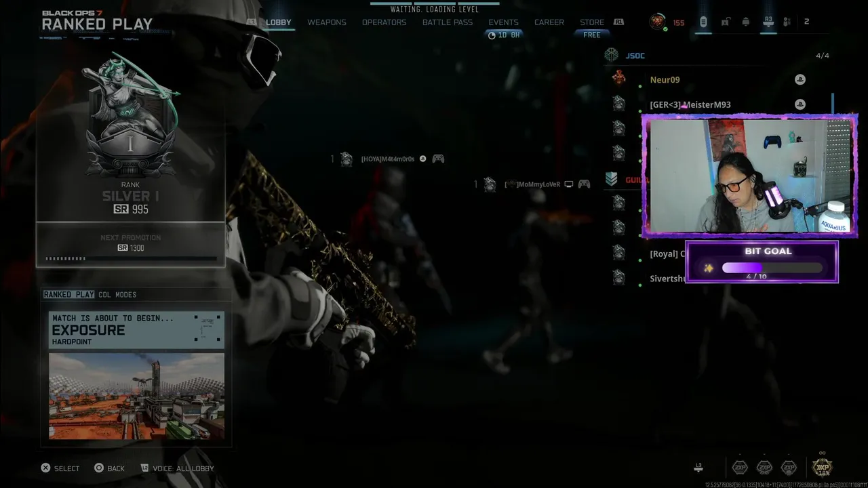
Task: Select MeisterM93's player emblem
Action: click(x=618, y=103)
